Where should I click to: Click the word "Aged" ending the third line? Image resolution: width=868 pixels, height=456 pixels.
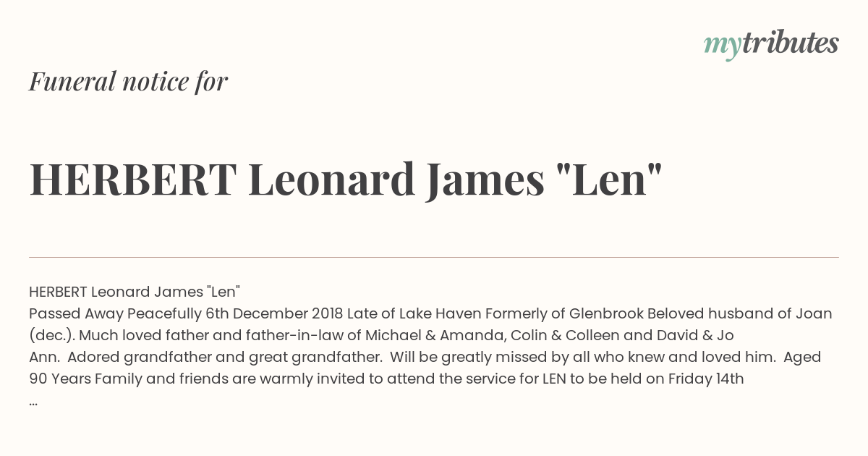(x=803, y=357)
